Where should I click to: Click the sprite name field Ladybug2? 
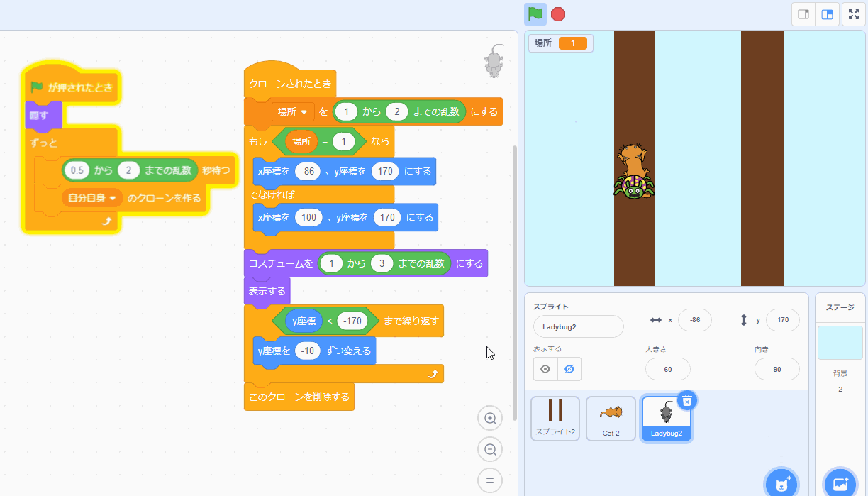(x=578, y=326)
